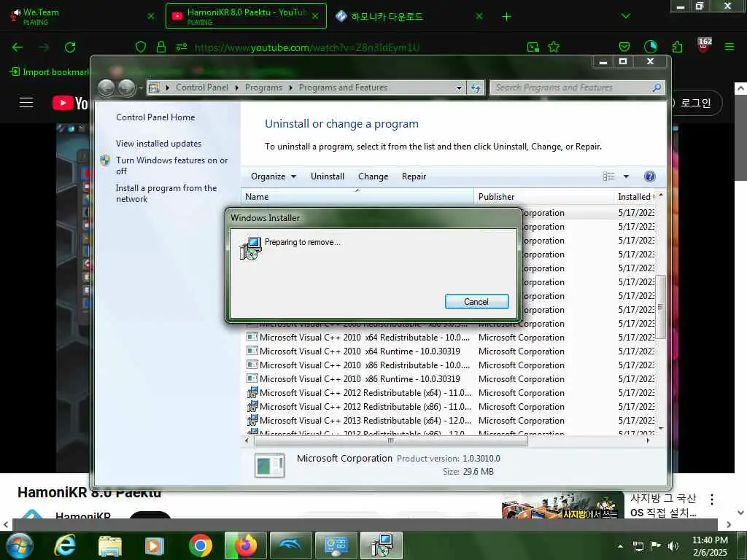
Task: Open Control Panel Home link
Action: 155,117
